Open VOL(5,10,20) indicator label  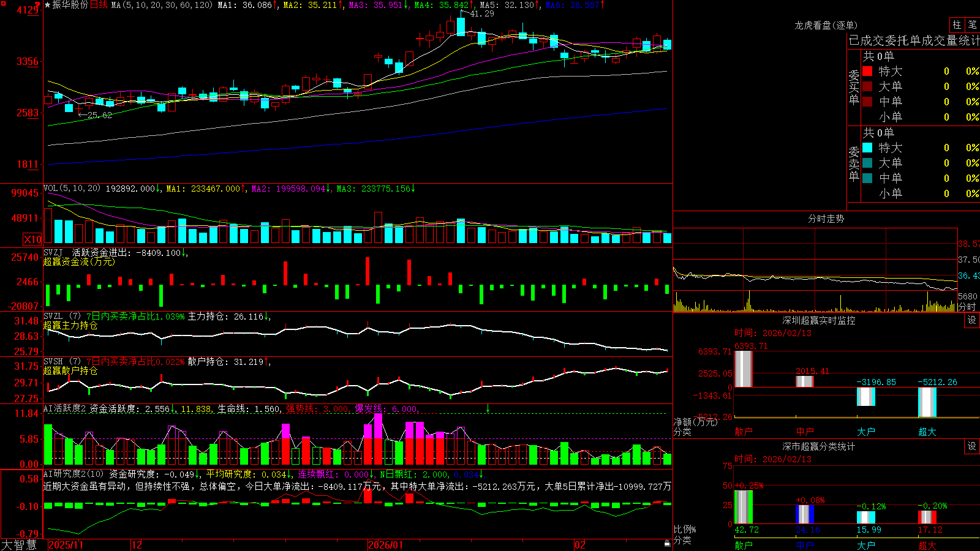pyautogui.click(x=72, y=189)
